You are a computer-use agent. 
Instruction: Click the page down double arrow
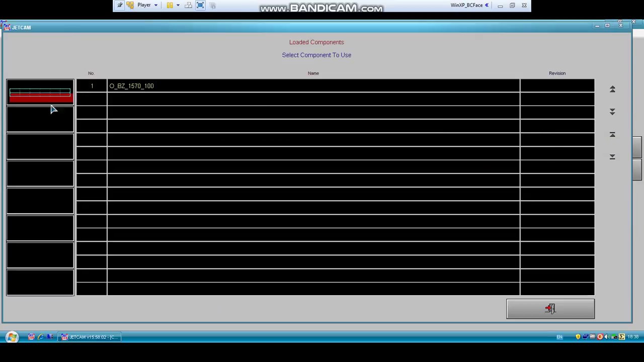[x=612, y=112]
